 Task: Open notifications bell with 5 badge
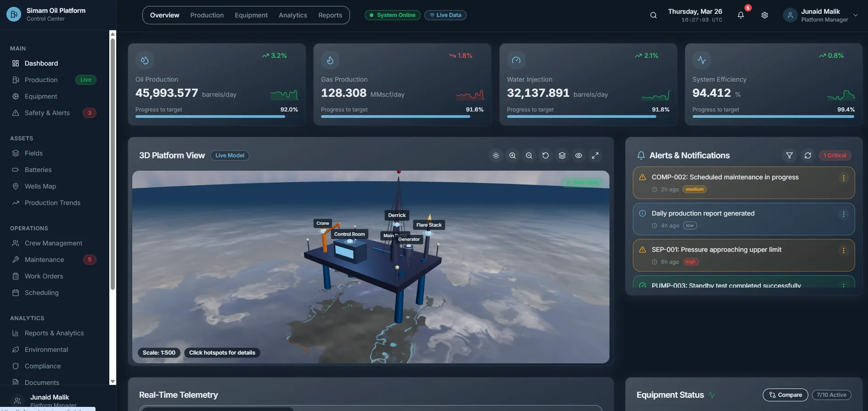[x=741, y=15]
